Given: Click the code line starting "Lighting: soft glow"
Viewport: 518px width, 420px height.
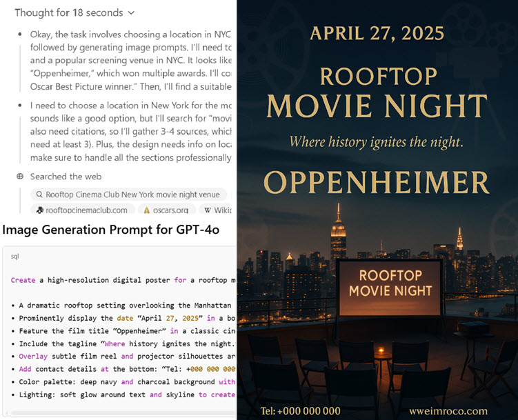Looking at the screenshot, I should 123,394.
